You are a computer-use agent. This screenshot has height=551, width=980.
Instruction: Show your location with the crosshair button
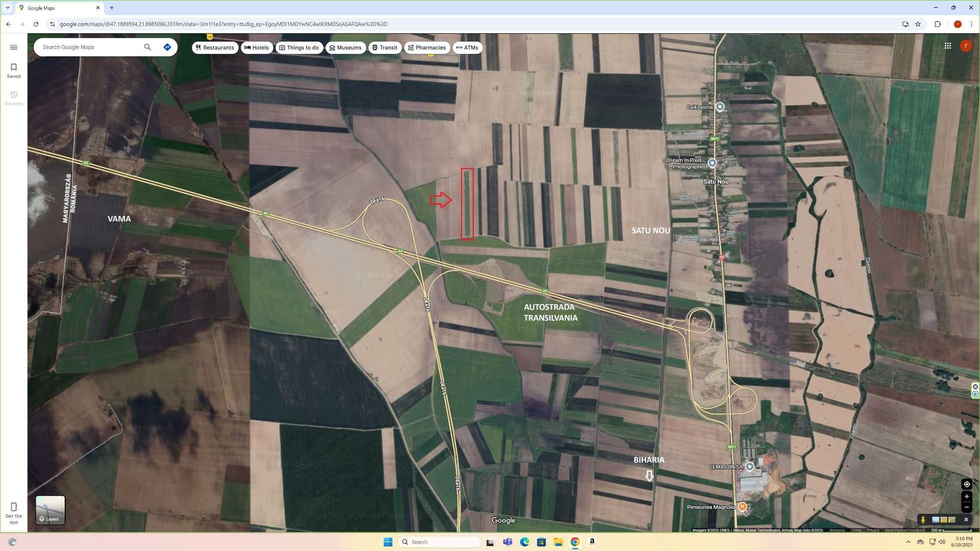point(967,484)
